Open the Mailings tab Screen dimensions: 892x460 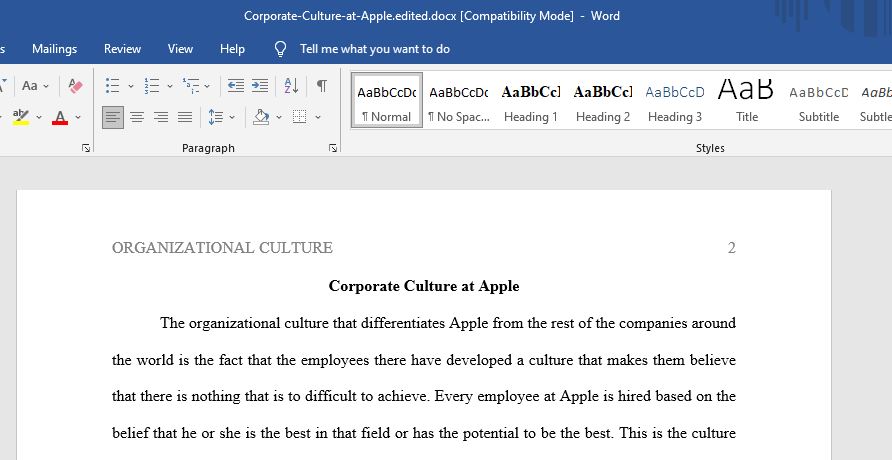pyautogui.click(x=55, y=49)
